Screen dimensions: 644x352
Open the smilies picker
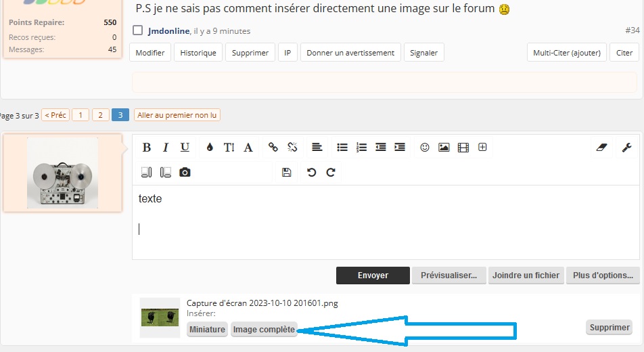[x=425, y=147]
